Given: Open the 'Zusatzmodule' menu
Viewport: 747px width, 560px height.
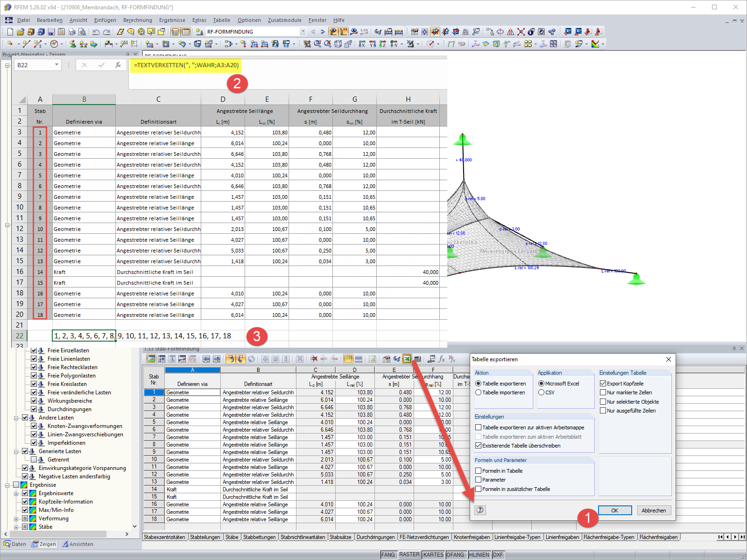Looking at the screenshot, I should click(285, 20).
